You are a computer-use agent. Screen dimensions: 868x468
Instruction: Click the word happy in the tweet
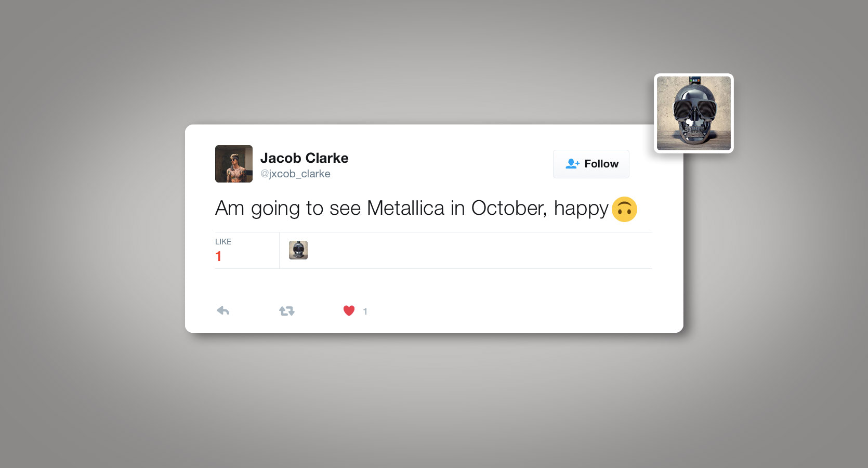[581, 209]
